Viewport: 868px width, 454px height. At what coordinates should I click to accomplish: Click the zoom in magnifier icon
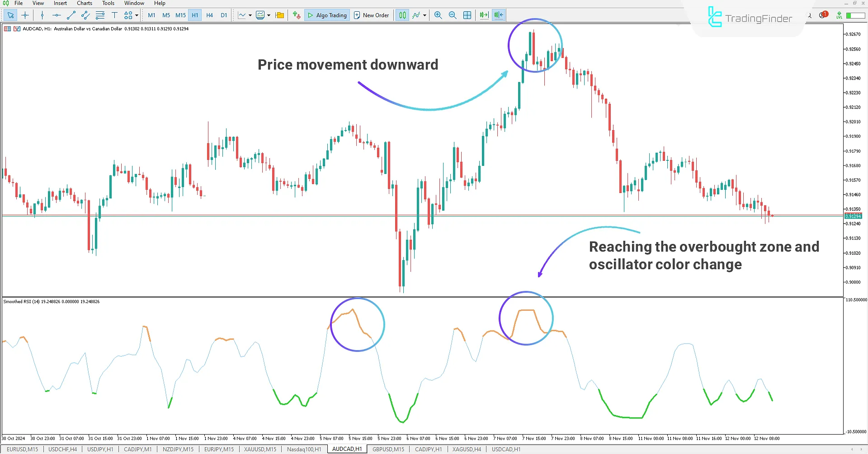click(x=438, y=15)
